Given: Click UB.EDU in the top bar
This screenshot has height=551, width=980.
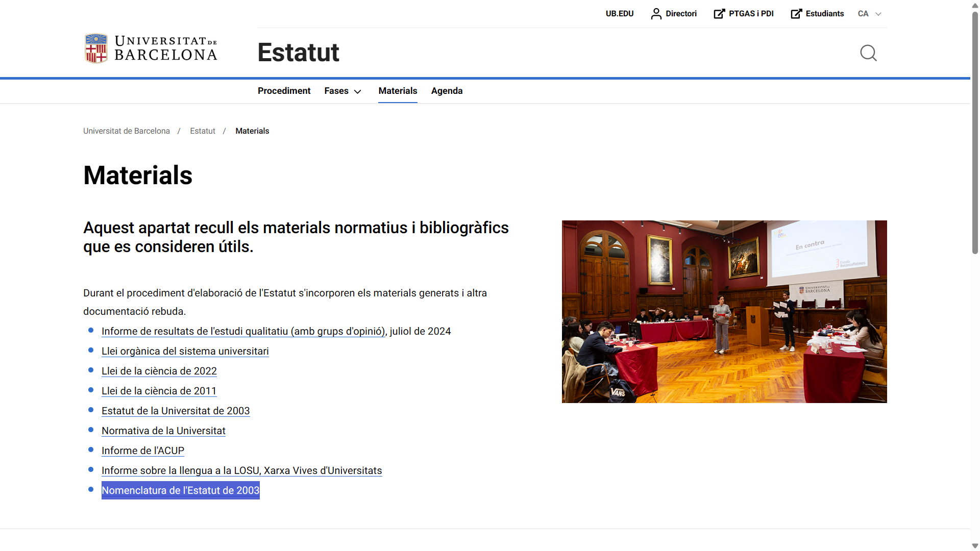Looking at the screenshot, I should 619,14.
